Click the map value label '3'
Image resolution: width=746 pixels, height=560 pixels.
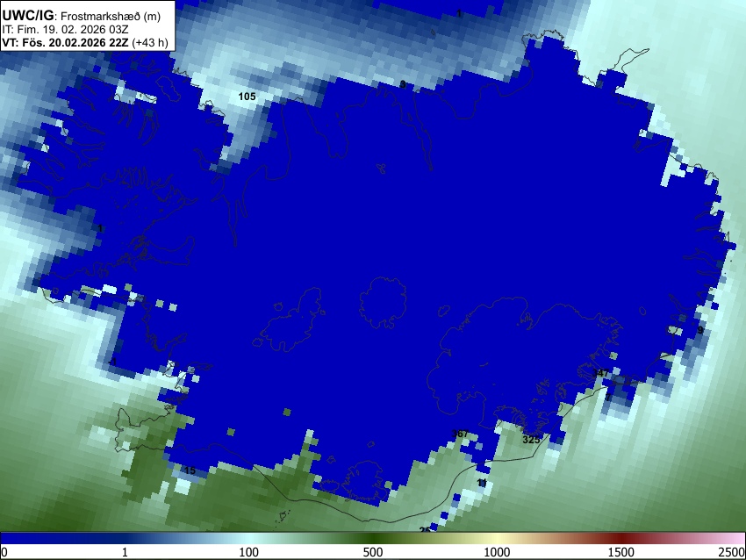click(x=403, y=84)
